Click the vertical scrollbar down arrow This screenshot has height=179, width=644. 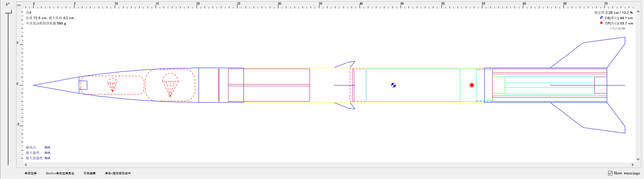tap(638, 159)
